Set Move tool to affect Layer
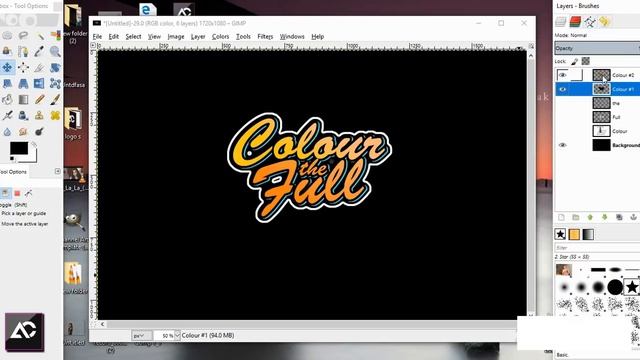The width and height of the screenshot is (640, 360). pyautogui.click(x=5, y=193)
